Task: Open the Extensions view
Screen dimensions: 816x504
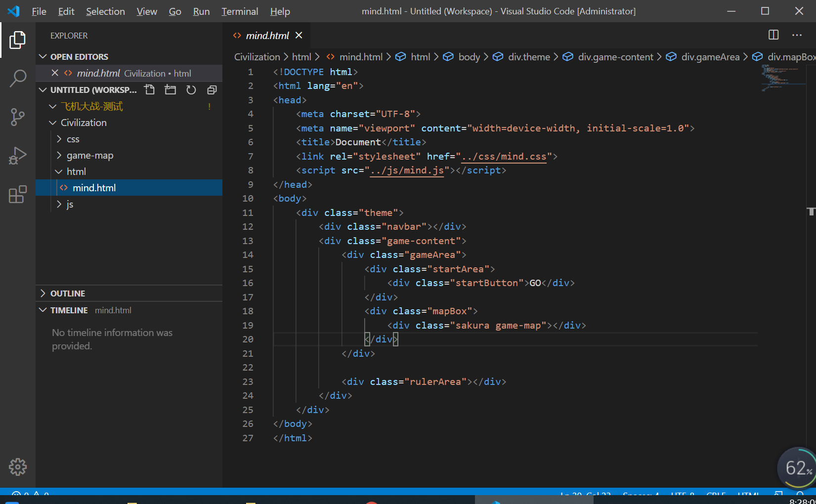Action: 17,194
